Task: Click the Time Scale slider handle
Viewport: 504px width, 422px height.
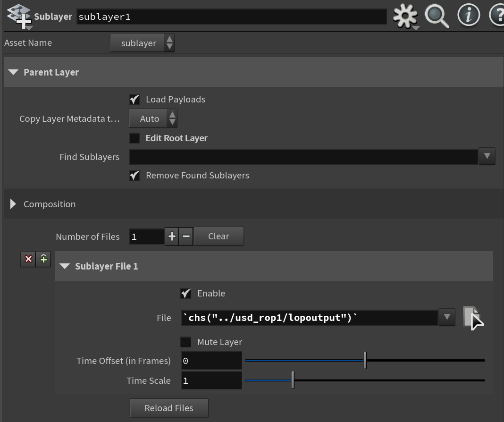Action: [293, 380]
